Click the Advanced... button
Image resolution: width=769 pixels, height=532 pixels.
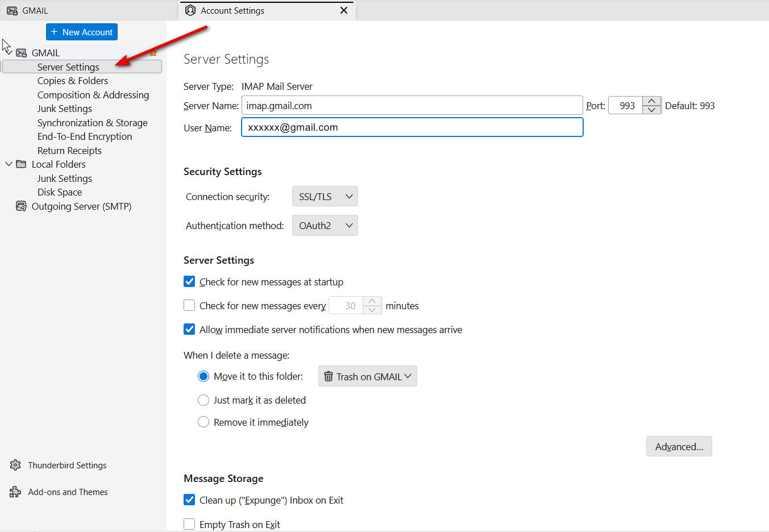[679, 447]
